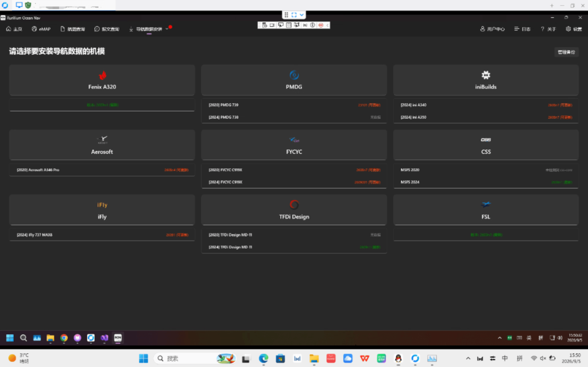
Task: Open Chrome in the remote desktop taskbar
Action: point(64,338)
